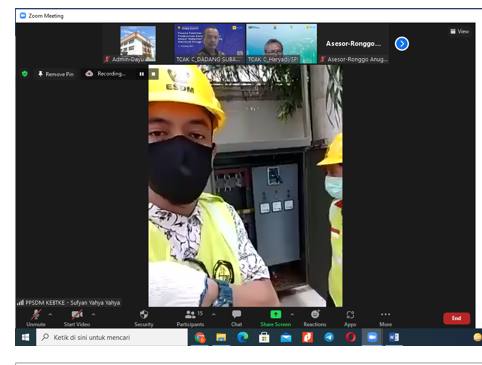Screen dimensions: 482x365
Task: Open audio options arrow beside Unmute
Action: 50,314
